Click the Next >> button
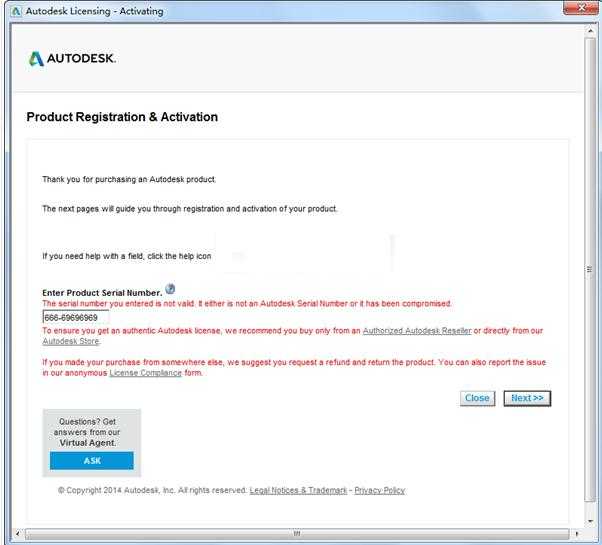 coord(527,398)
